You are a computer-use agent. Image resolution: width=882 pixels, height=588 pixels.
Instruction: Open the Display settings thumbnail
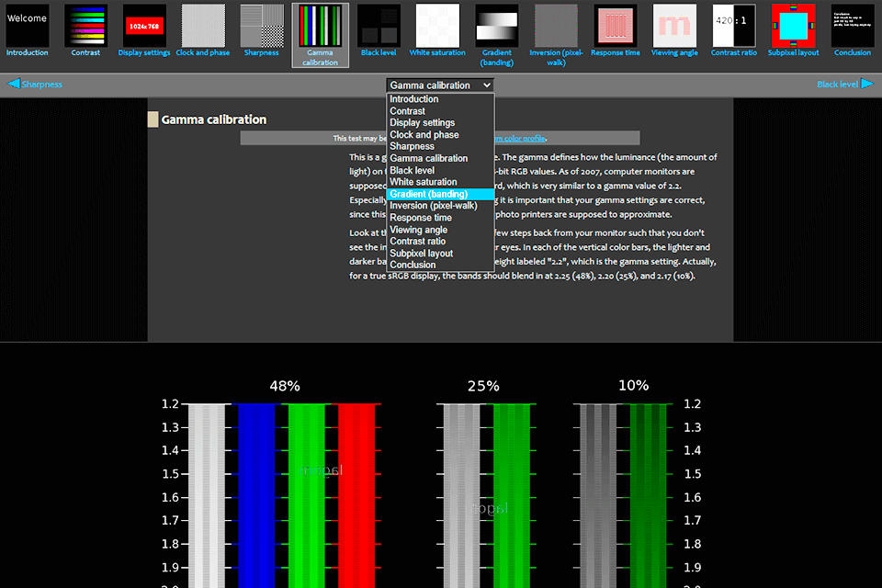tap(144, 26)
